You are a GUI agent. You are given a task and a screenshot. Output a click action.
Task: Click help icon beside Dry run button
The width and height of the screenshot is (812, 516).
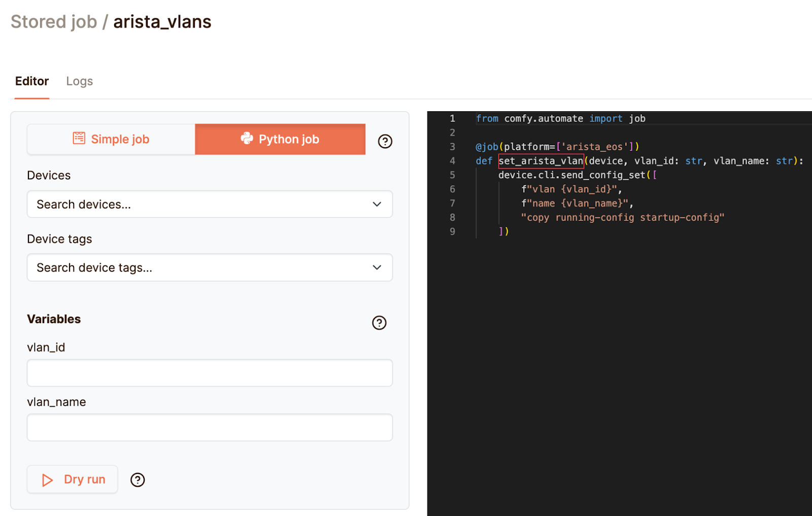[138, 480]
